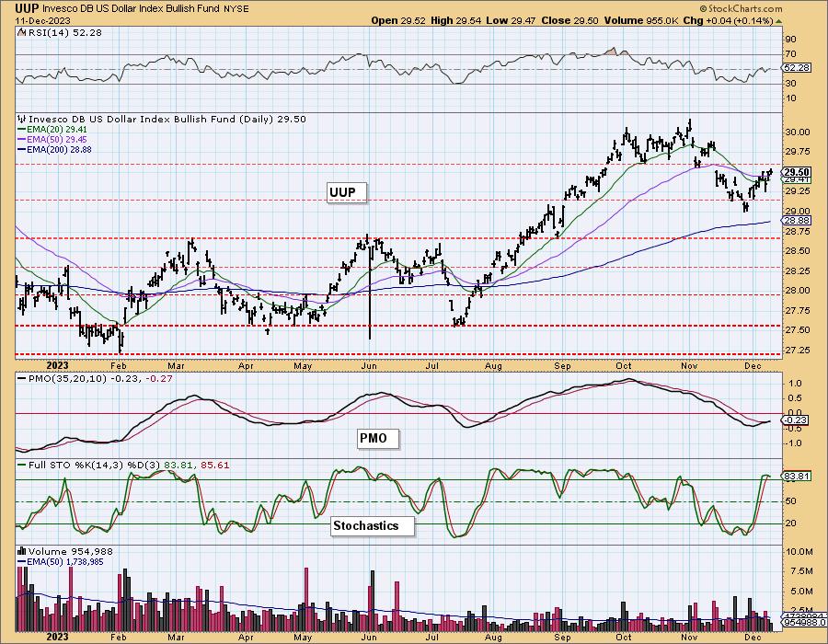
Task: Click the Volume 955.0K header value
Action: (641, 21)
